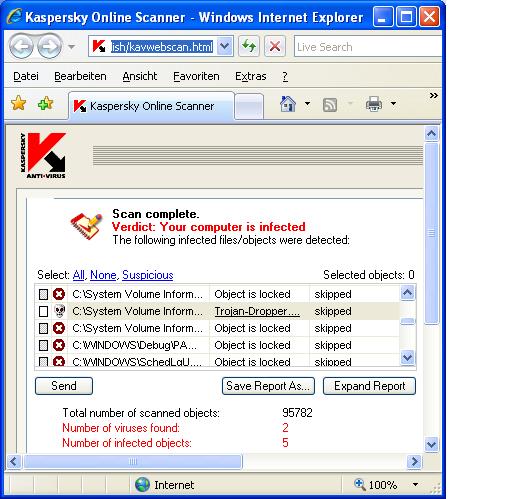This screenshot has height=499, width=512.
Task: Check first System Volume Inform... Object is locked row
Action: click(43, 294)
